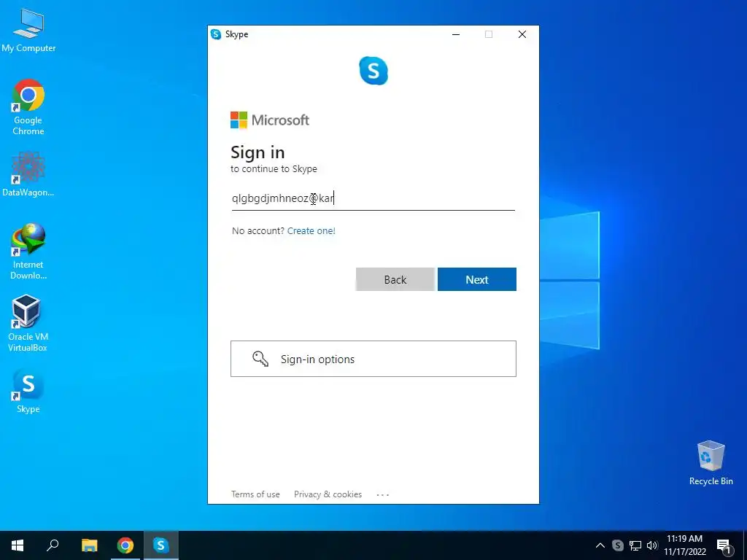The height and width of the screenshot is (560, 747).
Task: Open the volume control tray icon
Action: tap(652, 545)
